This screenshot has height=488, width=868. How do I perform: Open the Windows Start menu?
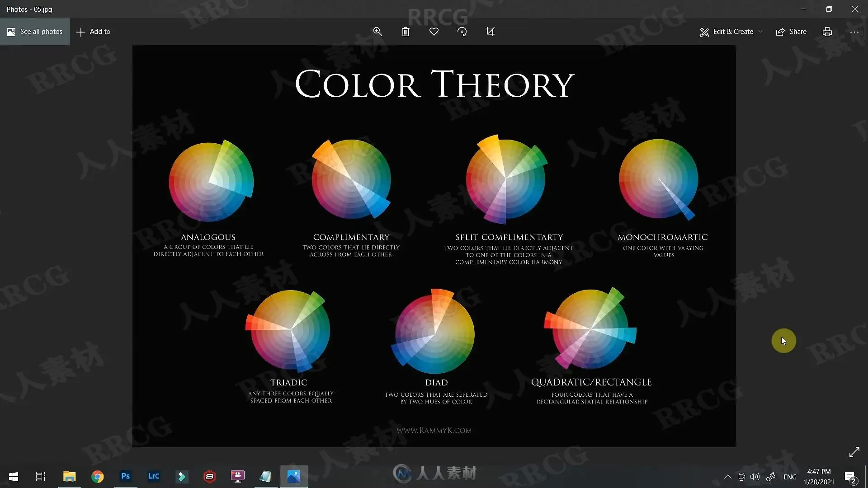pos(14,477)
